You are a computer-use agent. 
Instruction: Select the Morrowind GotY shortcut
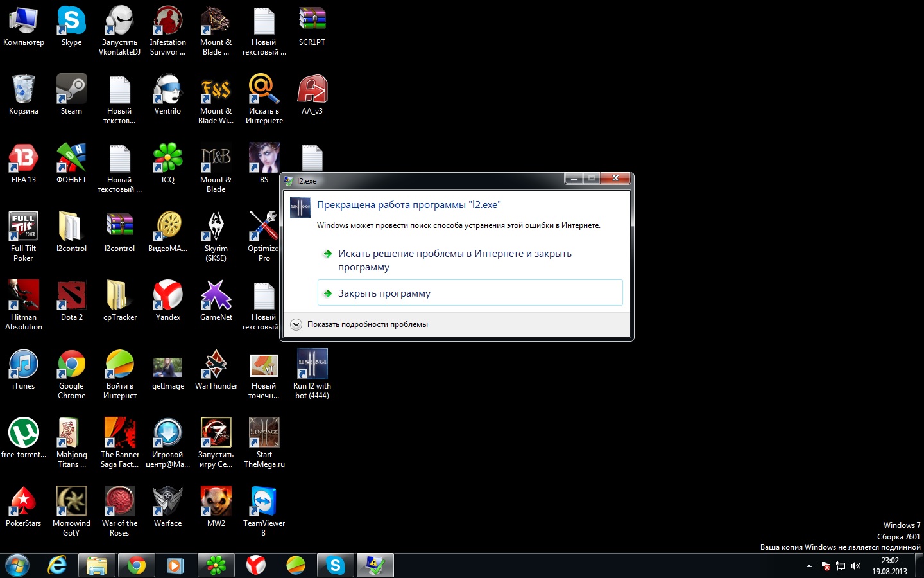click(71, 512)
